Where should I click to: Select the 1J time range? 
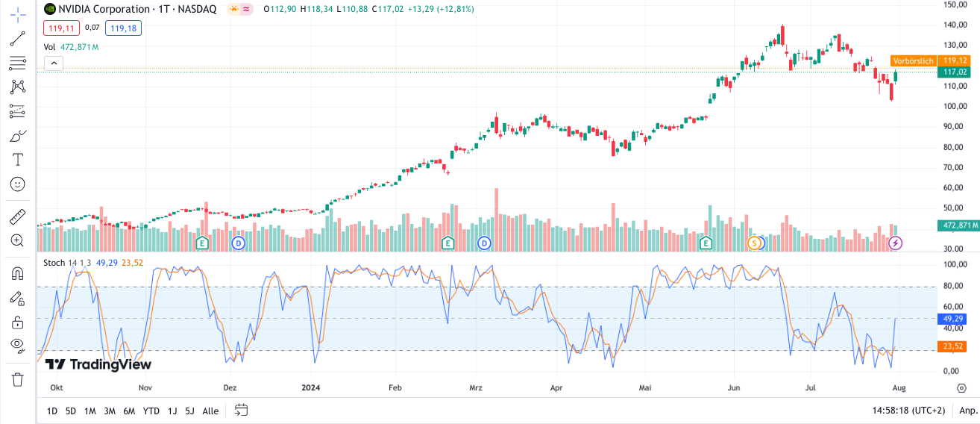[172, 411]
